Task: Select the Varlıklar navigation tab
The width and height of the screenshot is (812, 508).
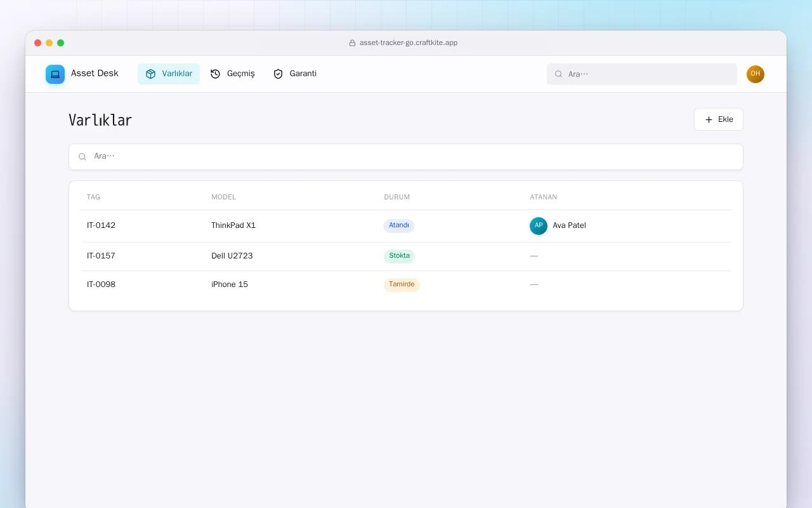Action: [x=169, y=74]
